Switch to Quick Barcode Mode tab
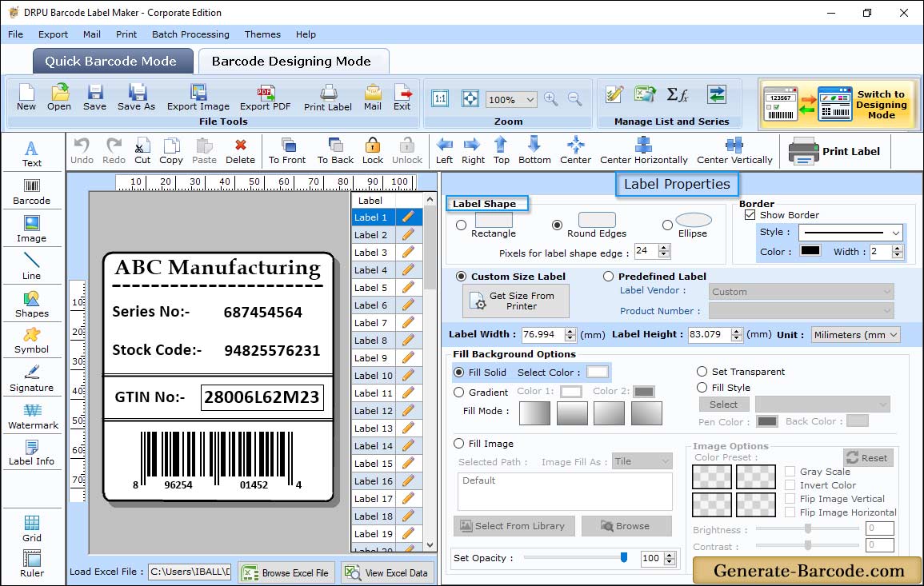 (x=113, y=62)
